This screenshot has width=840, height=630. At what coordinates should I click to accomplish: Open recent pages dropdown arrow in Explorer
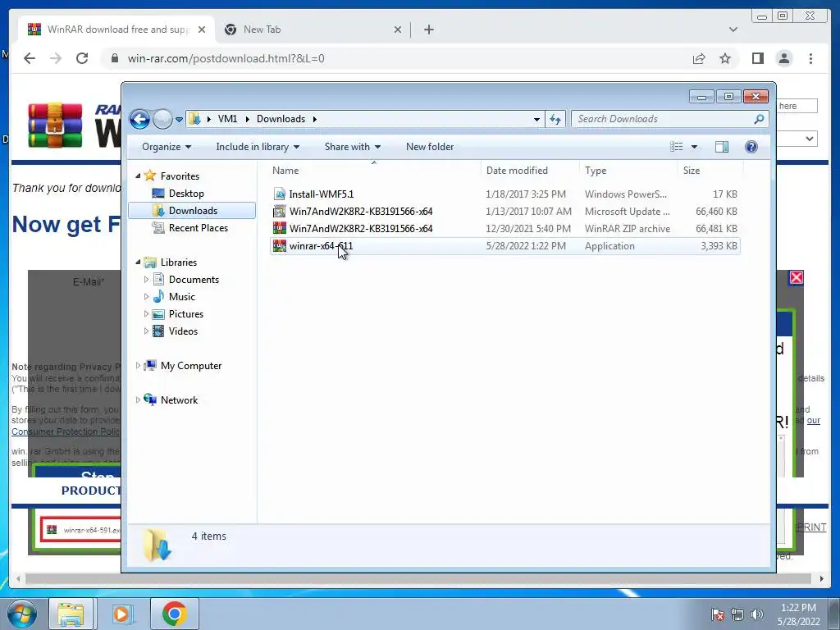(x=179, y=120)
